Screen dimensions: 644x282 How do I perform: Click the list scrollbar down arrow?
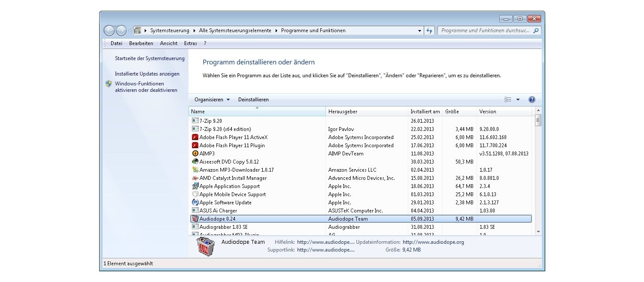(538, 231)
